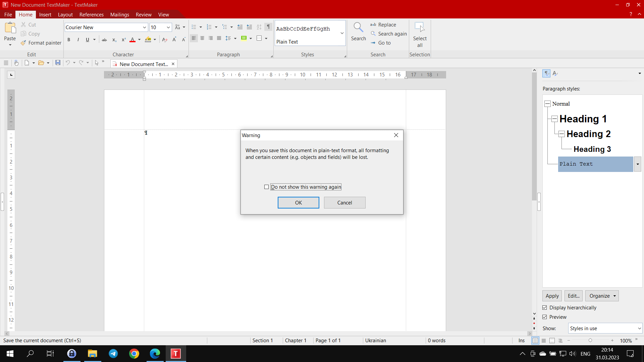Check 'Do not show this warning again'
The image size is (644, 362).
click(x=267, y=187)
